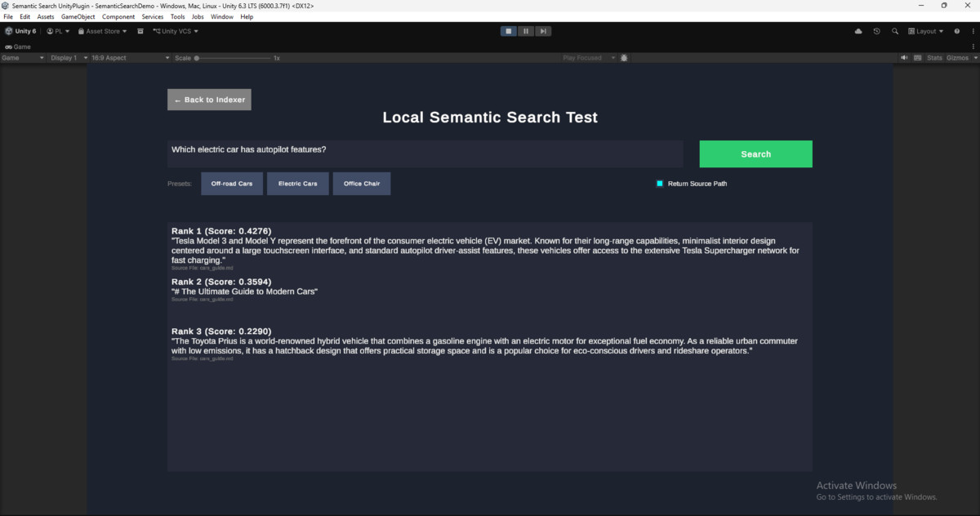The width and height of the screenshot is (980, 516).
Task: Open the Display 1 dropdown
Action: tap(67, 58)
